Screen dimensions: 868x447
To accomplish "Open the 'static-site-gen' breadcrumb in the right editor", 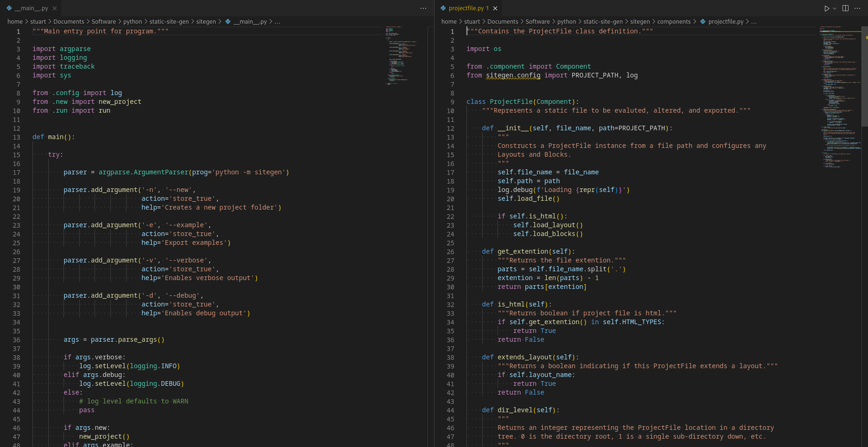I will coord(603,22).
